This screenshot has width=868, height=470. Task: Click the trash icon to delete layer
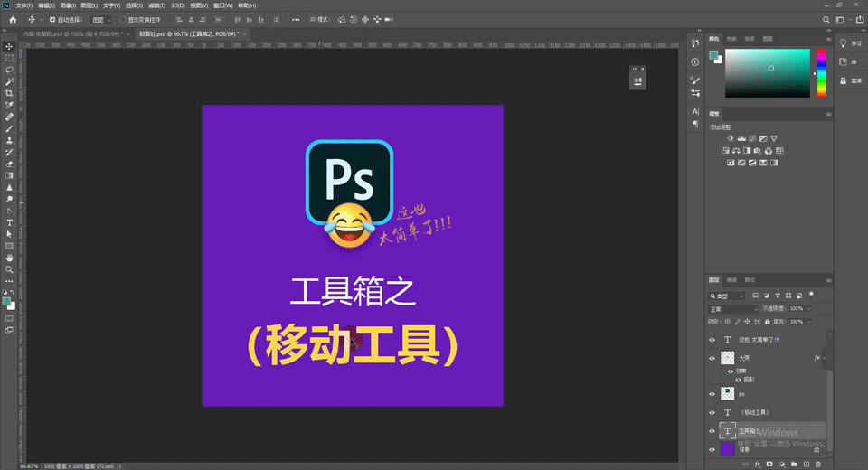(818, 465)
